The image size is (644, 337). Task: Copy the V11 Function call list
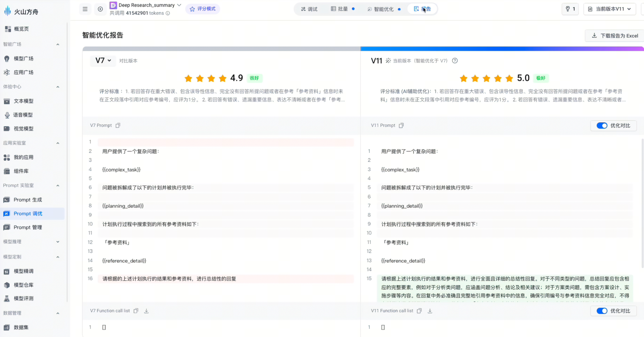(419, 311)
